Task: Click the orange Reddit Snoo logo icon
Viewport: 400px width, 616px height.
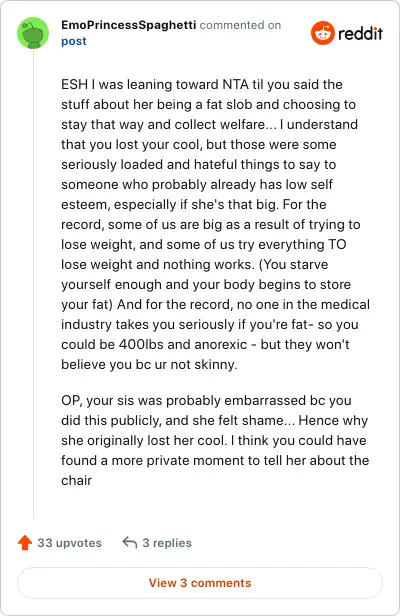Action: point(323,33)
